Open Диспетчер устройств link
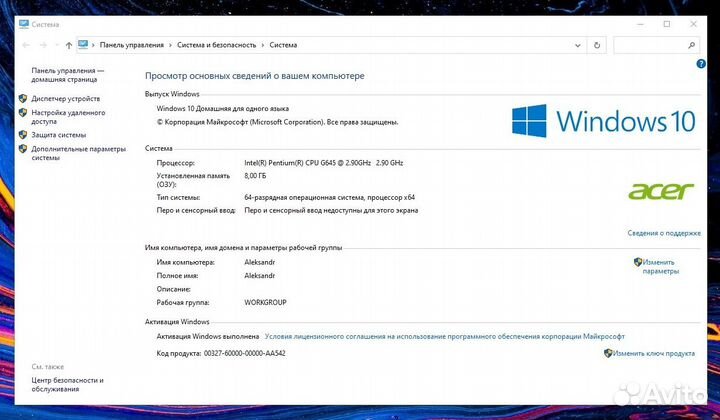Screen dimensions: 720x420 pyautogui.click(x=66, y=99)
